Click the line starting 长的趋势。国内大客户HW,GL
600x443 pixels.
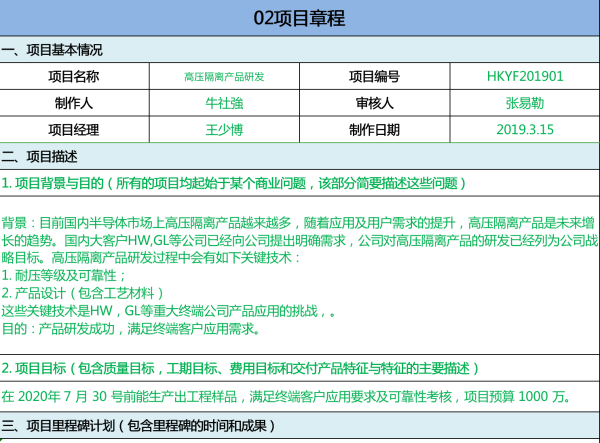pos(300,241)
